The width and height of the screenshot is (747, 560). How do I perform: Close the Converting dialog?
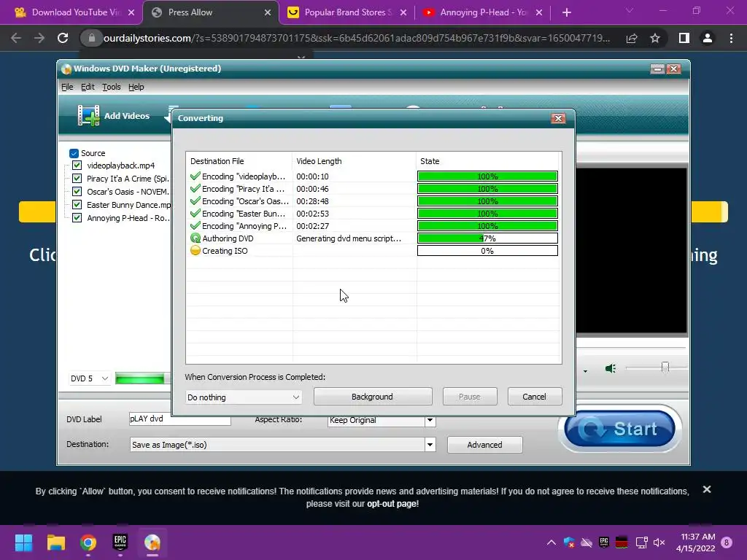(558, 118)
